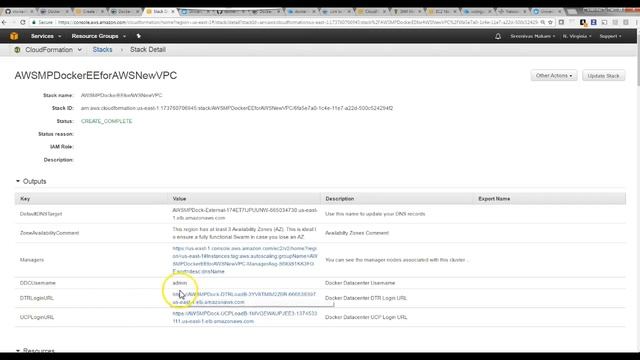Open the Sreenivas Makam account menu

tap(532, 36)
